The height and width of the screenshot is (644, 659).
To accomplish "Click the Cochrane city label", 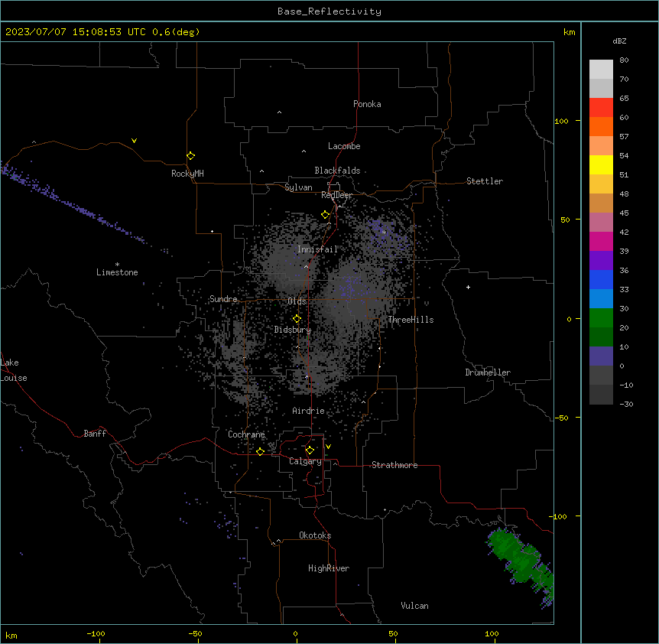I will coord(246,434).
